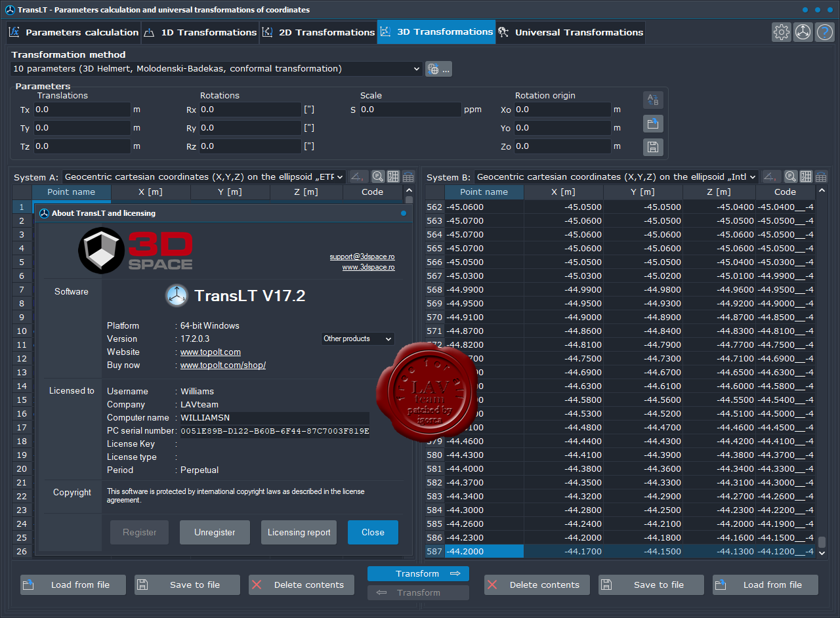Viewport: 840px width, 618px height.
Task: Load parameters from file via folder icon
Action: click(x=653, y=123)
